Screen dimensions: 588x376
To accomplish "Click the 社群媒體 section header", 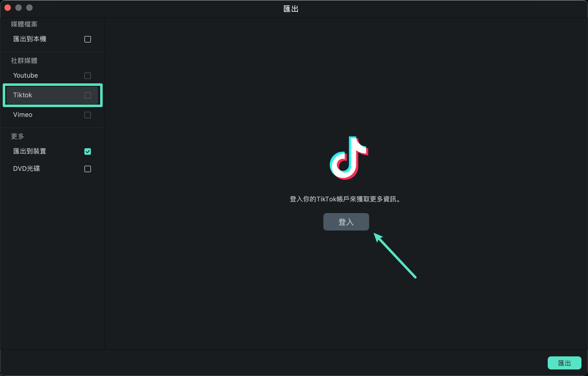I will [24, 60].
